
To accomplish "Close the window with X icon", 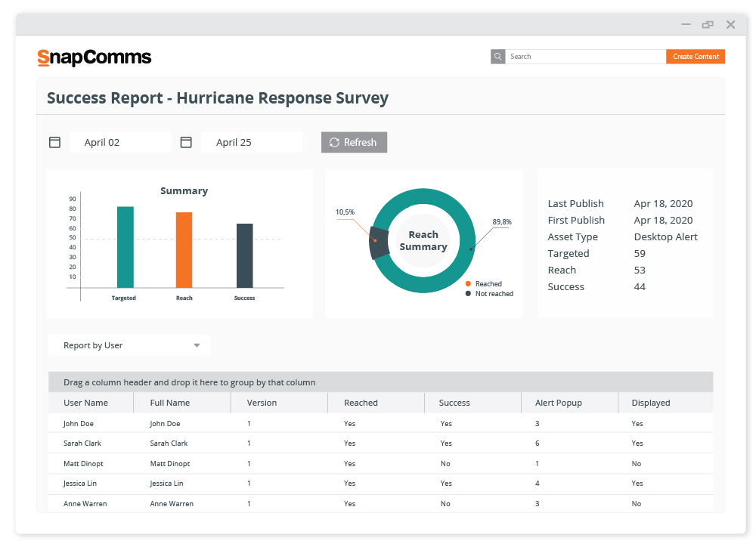I will coord(730,24).
